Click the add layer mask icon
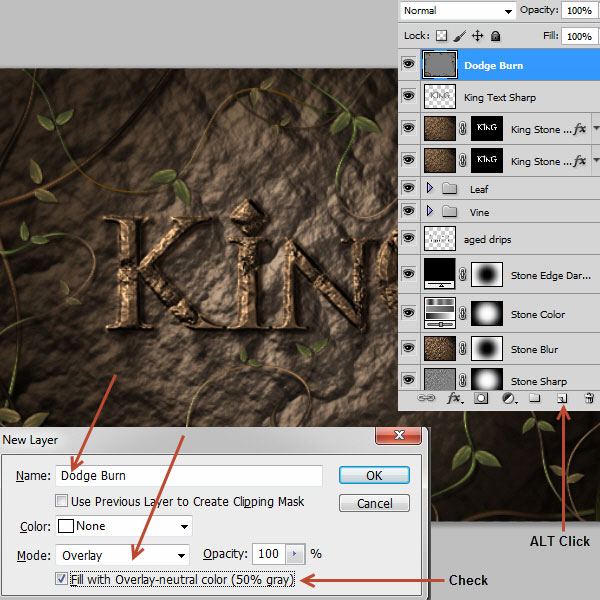Screen dimensions: 600x600 [x=481, y=398]
